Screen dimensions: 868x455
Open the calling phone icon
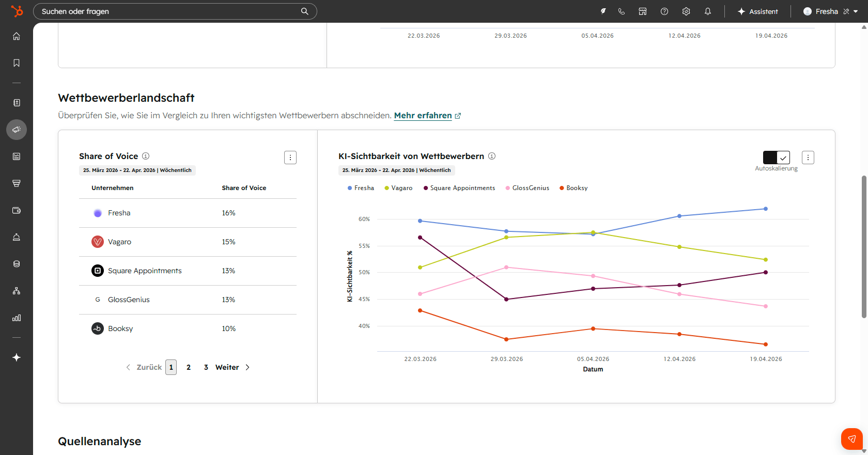pos(622,11)
